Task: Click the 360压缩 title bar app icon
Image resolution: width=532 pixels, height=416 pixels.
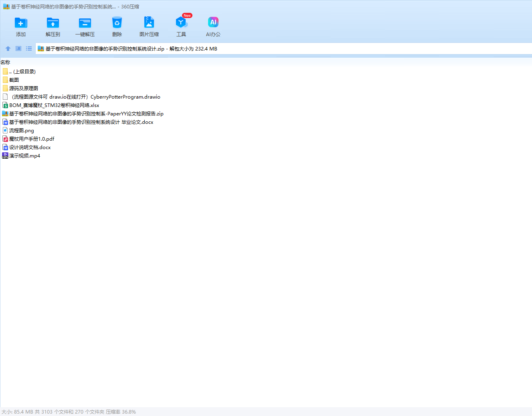Action: pos(6,7)
